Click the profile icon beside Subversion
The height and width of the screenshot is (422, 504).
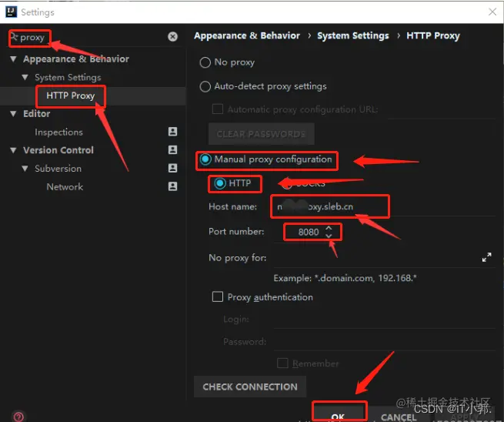(172, 168)
